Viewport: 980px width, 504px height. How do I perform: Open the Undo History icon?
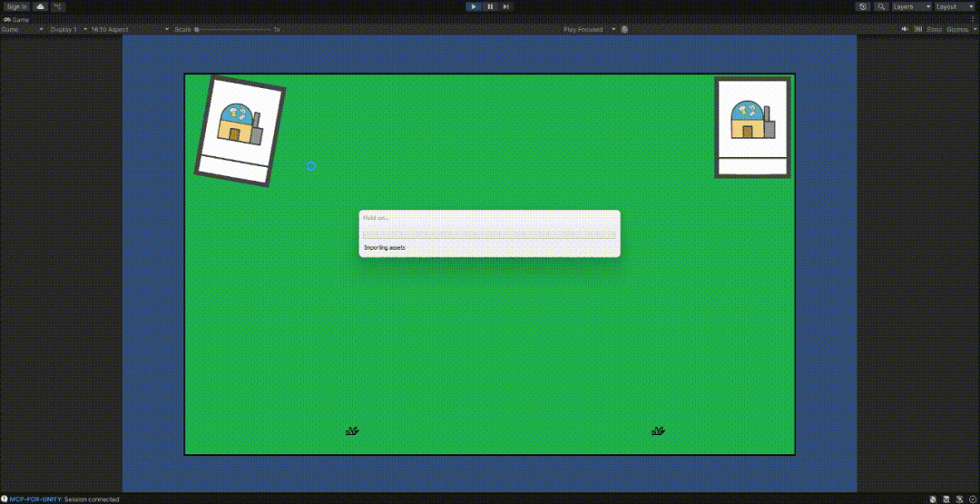pyautogui.click(x=863, y=6)
